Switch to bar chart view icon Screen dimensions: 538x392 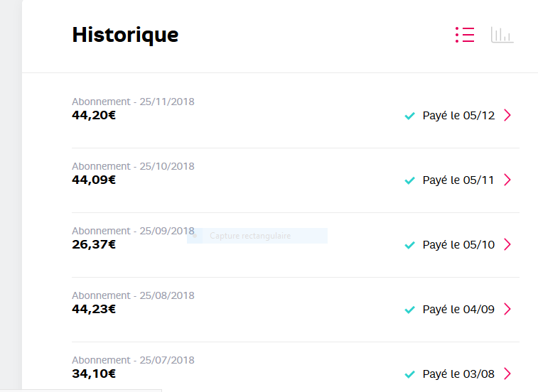tap(502, 35)
